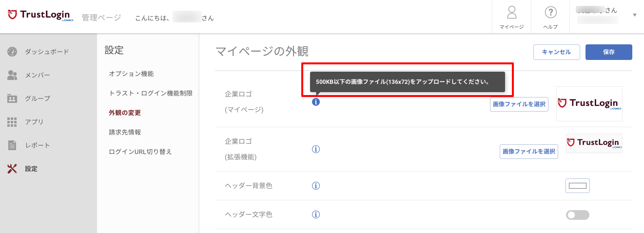Open the ヘッダー背景色 color swatch
The height and width of the screenshot is (233, 644).
[578, 186]
